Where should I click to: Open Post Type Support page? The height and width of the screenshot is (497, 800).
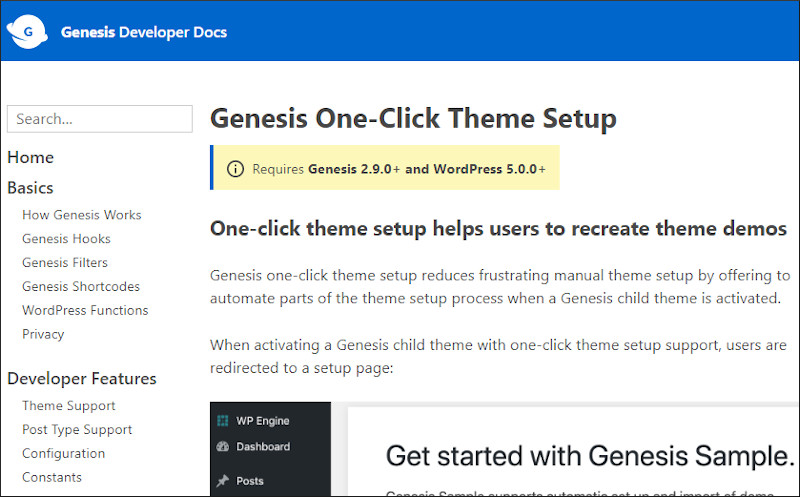pos(77,430)
